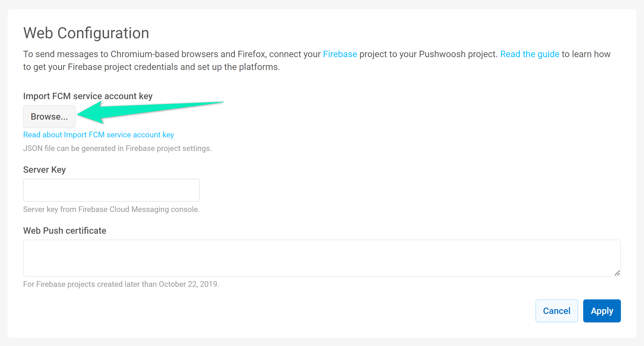Open the Read the guide link

(x=530, y=54)
